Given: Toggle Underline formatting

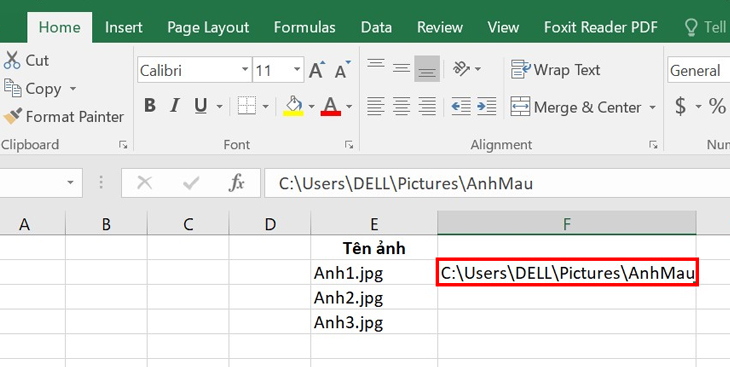Looking at the screenshot, I should [201, 106].
